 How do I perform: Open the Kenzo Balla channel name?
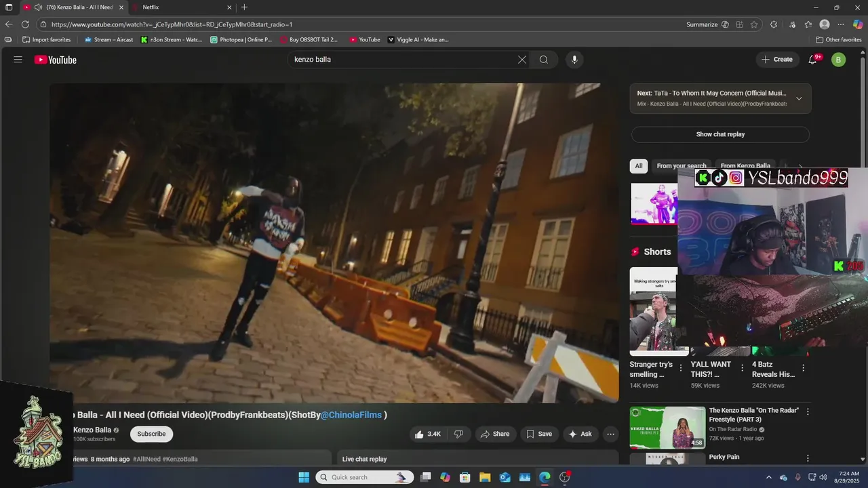point(92,430)
